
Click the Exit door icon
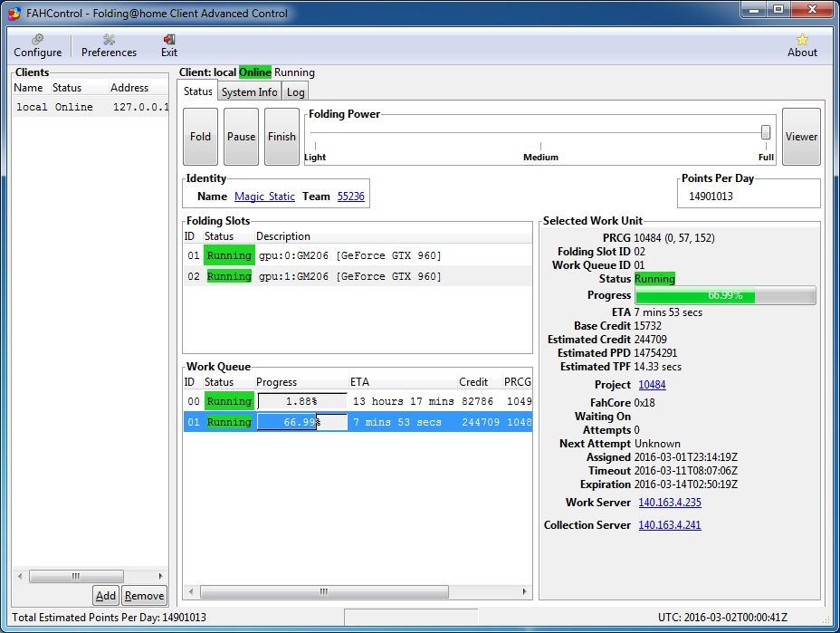169,39
